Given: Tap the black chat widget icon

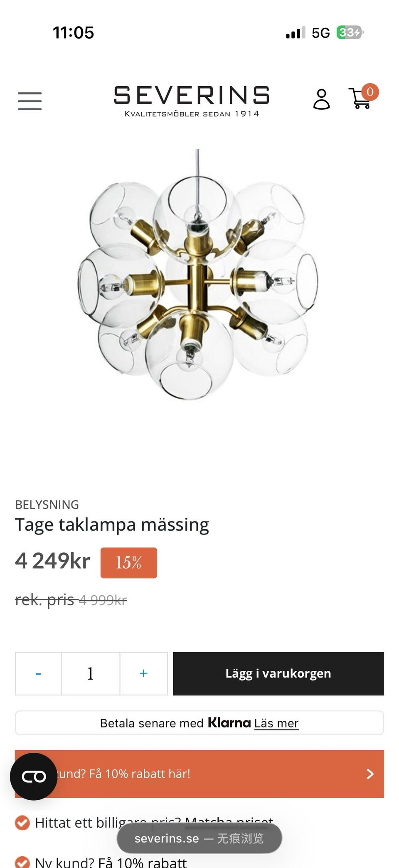Looking at the screenshot, I should click(34, 777).
